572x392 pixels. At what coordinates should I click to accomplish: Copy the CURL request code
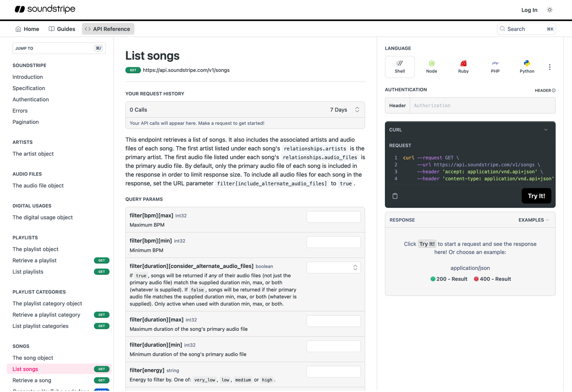pyautogui.click(x=395, y=196)
